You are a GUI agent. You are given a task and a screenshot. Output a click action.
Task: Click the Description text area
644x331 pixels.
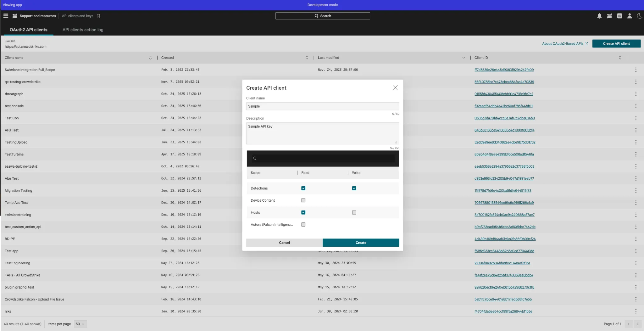click(x=323, y=133)
